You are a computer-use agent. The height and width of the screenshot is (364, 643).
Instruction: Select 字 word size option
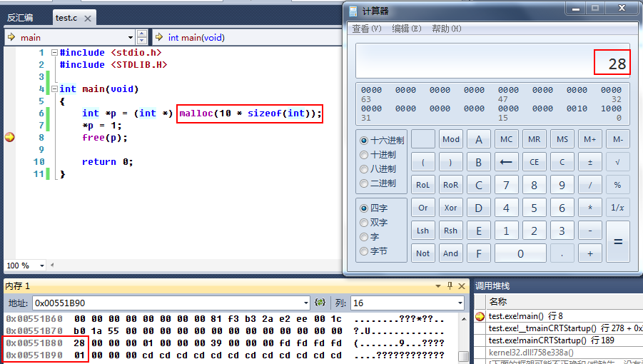pos(370,236)
